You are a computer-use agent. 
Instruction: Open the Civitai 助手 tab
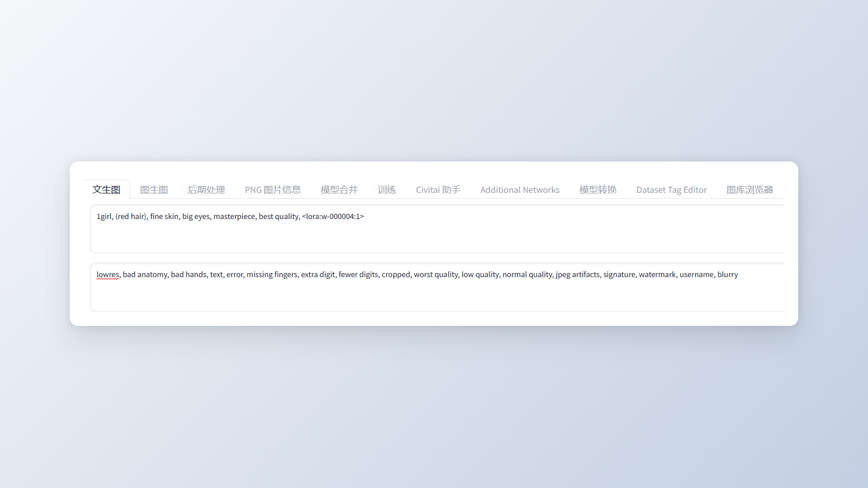click(x=438, y=189)
